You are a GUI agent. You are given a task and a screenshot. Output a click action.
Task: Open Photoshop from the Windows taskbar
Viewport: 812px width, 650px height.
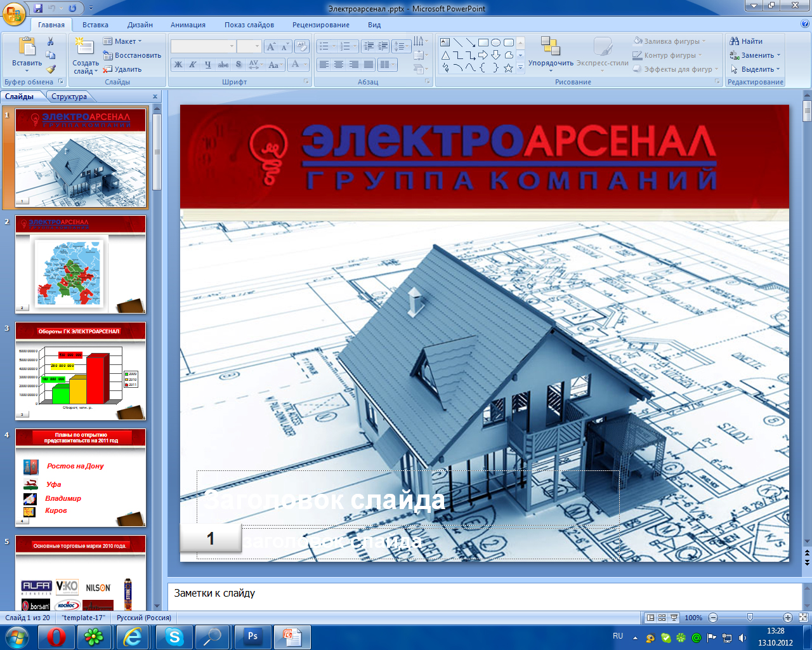tap(252, 637)
